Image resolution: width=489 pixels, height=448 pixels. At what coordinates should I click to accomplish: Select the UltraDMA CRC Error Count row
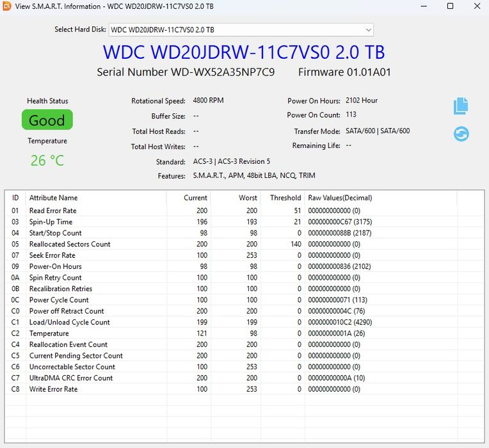click(245, 378)
